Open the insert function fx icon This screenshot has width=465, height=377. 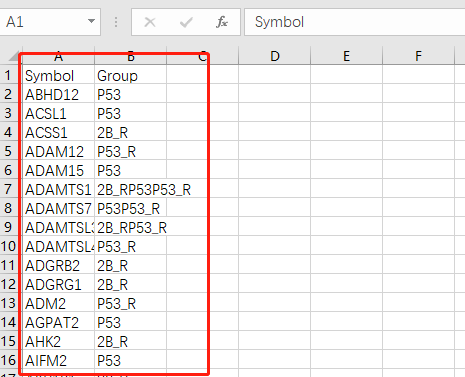(222, 22)
